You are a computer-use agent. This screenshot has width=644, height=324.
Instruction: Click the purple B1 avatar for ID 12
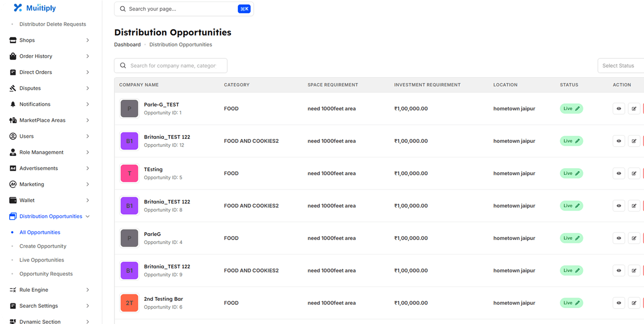(129, 141)
